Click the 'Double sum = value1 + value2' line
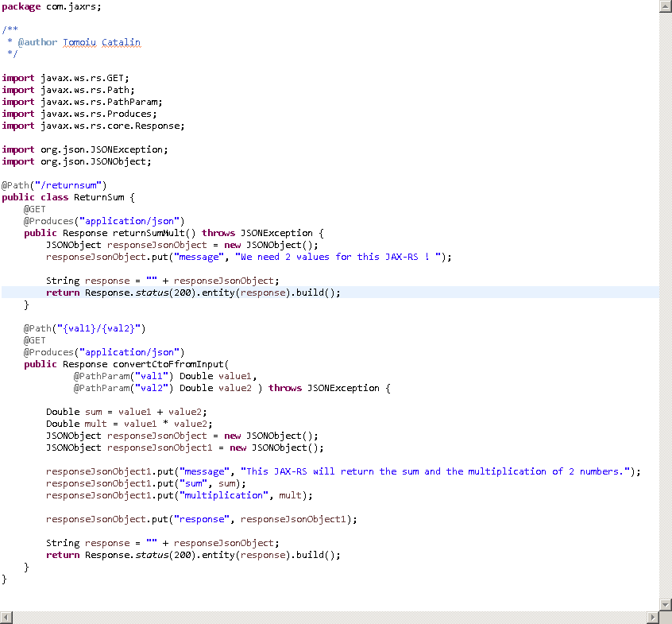672x624 pixels. tap(126, 412)
